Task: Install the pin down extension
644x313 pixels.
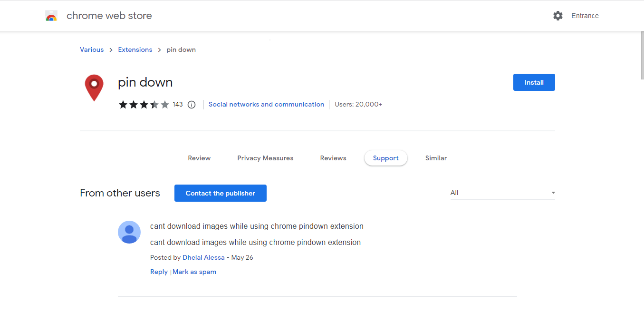Action: point(534,82)
